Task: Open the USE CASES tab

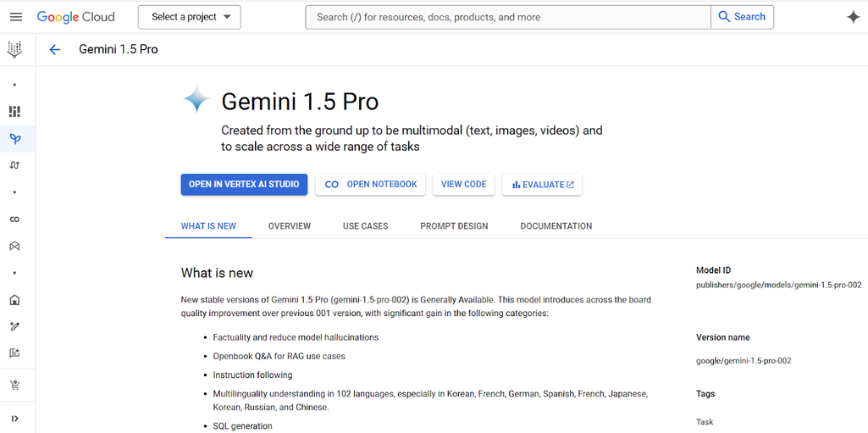Action: click(x=365, y=226)
